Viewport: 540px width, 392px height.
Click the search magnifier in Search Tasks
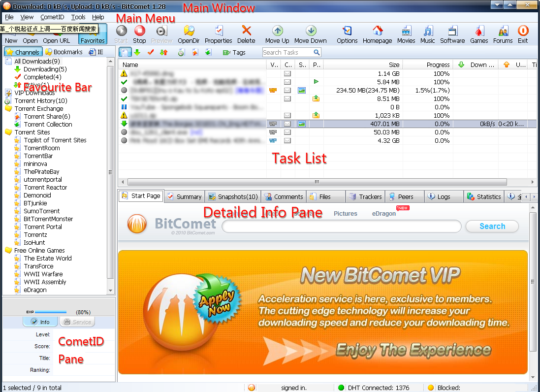coord(317,52)
